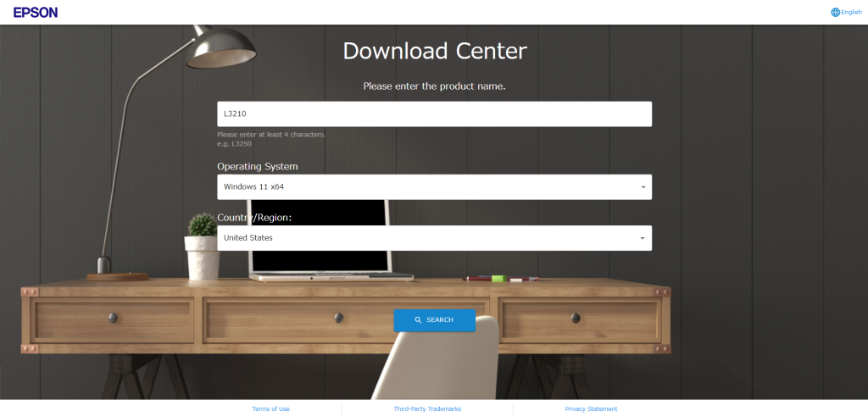
Task: Click the 'Please enter the product name.' text
Action: (435, 86)
